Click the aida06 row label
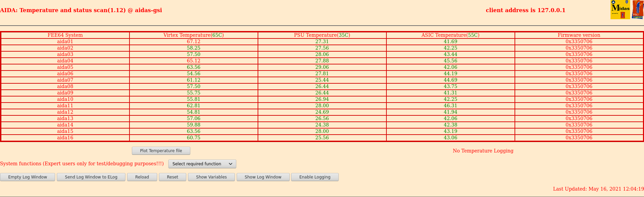Image resolution: width=644 pixels, height=197 pixels. tap(65, 74)
